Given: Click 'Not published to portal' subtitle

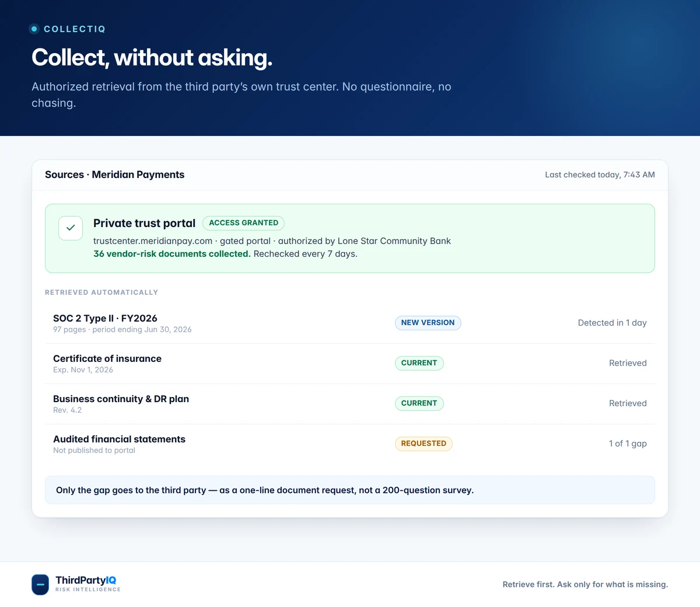Looking at the screenshot, I should tap(94, 451).
